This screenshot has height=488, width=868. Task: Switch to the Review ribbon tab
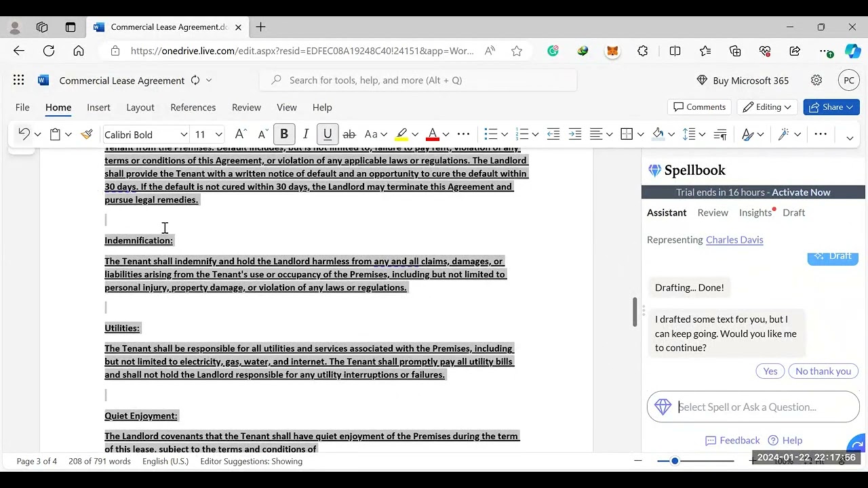pos(246,107)
